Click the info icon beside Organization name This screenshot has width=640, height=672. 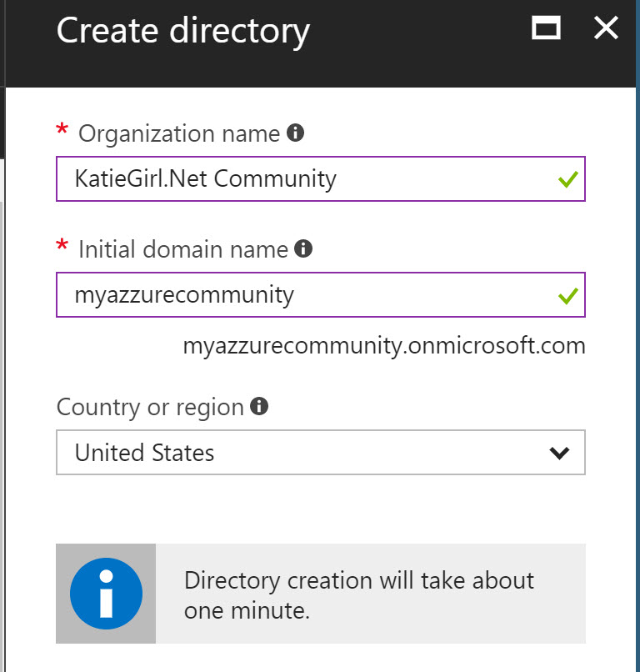click(x=295, y=133)
